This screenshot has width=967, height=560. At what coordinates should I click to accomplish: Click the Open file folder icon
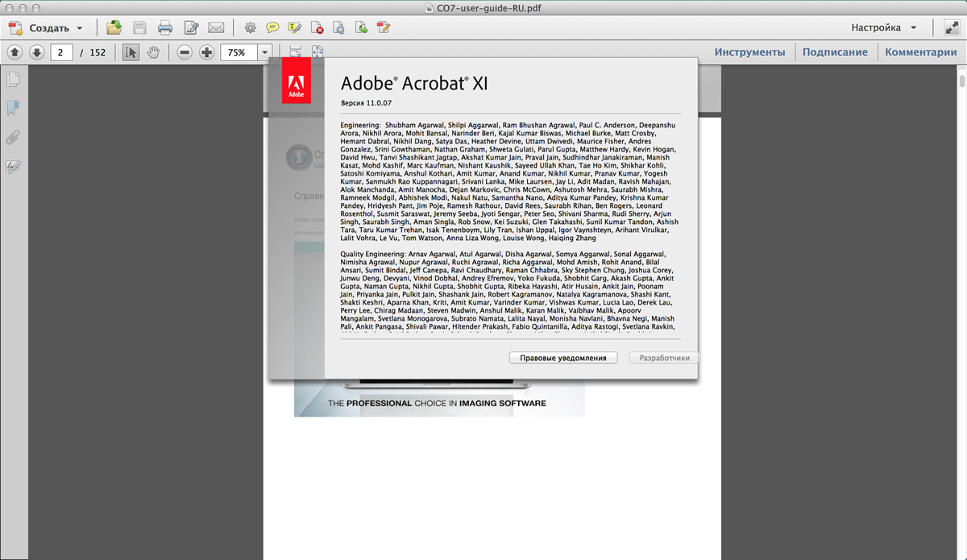[x=114, y=28]
